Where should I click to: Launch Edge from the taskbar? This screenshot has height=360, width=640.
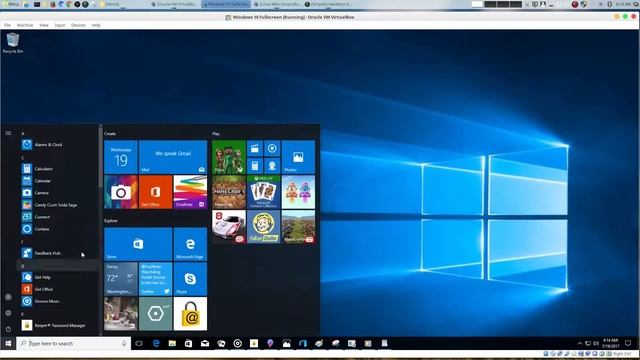156,343
